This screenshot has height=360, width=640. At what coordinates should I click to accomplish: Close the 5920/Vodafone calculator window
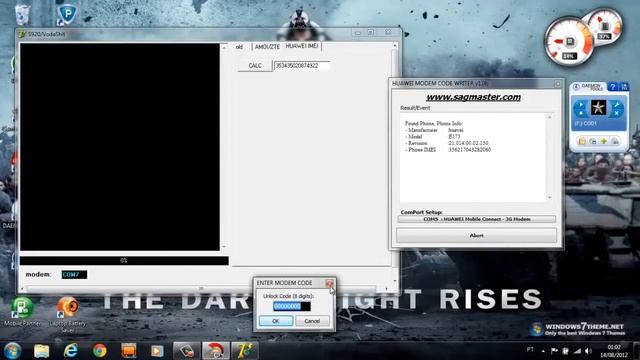[388, 32]
